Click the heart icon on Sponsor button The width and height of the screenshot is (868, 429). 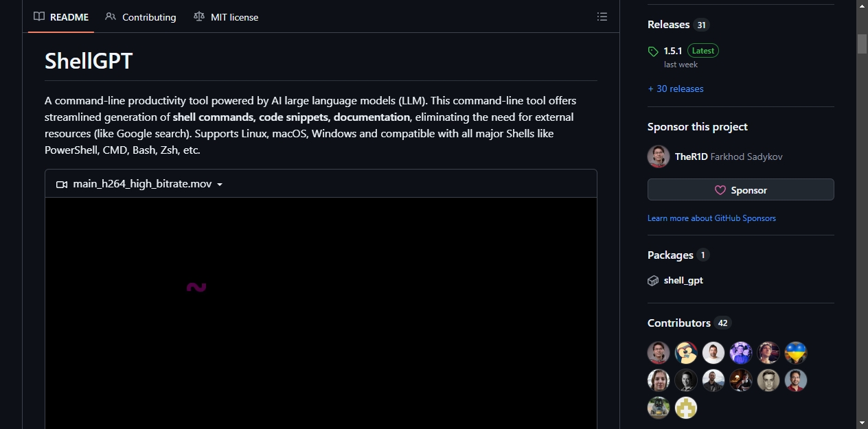tap(720, 190)
